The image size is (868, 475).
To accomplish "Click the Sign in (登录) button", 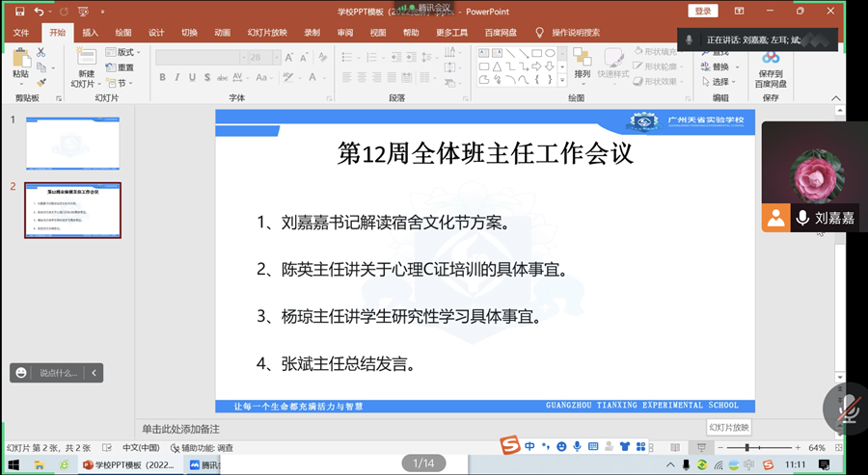I will [703, 11].
